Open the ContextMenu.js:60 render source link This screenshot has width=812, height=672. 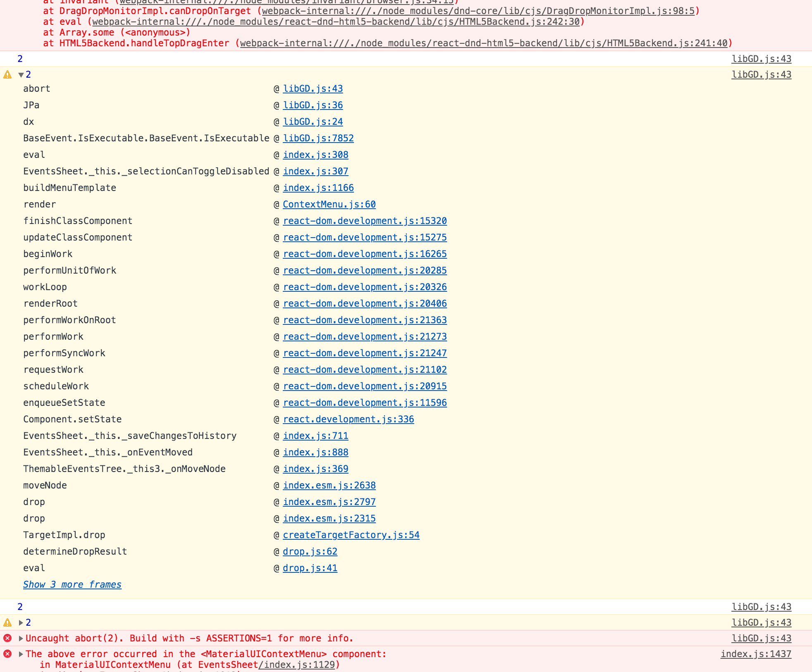[x=329, y=204]
